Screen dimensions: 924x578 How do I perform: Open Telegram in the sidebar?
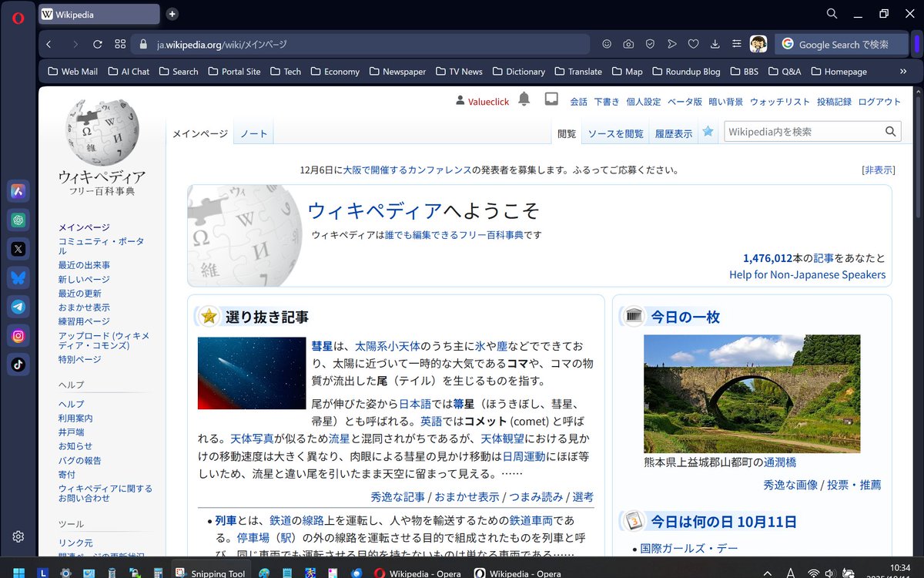[18, 307]
